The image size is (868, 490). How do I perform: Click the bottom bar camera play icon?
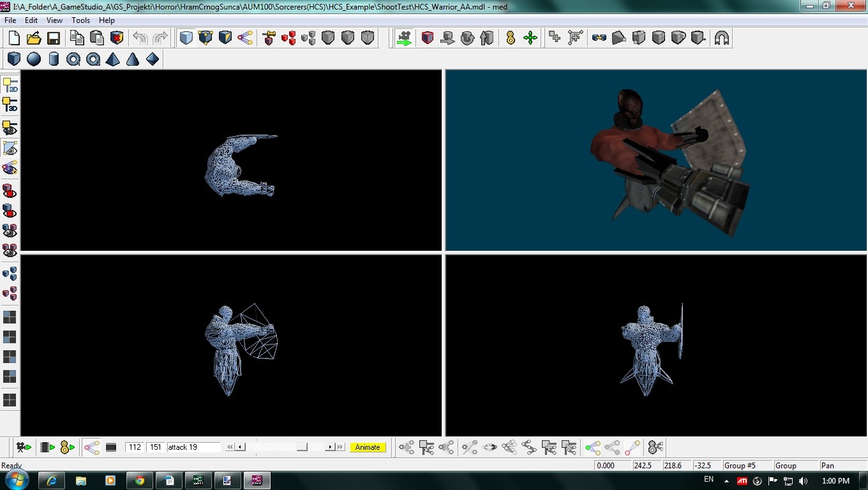coord(24,447)
